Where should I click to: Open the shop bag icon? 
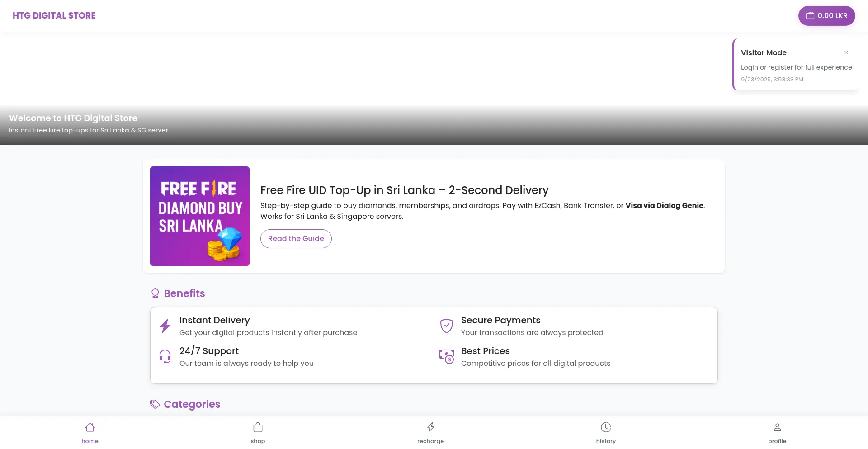(258, 427)
